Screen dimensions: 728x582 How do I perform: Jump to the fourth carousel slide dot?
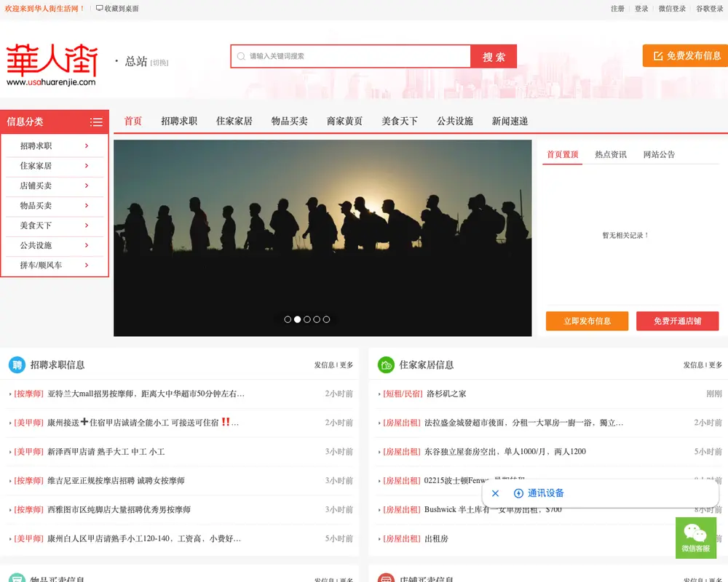(317, 319)
